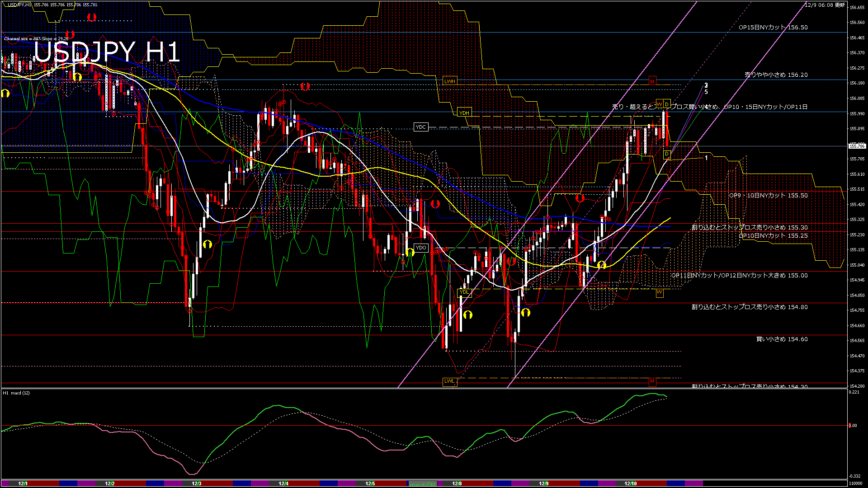This screenshot has width=868, height=488.
Task: Click the 12/8 date label on the timeline axis
Action: 457,484
